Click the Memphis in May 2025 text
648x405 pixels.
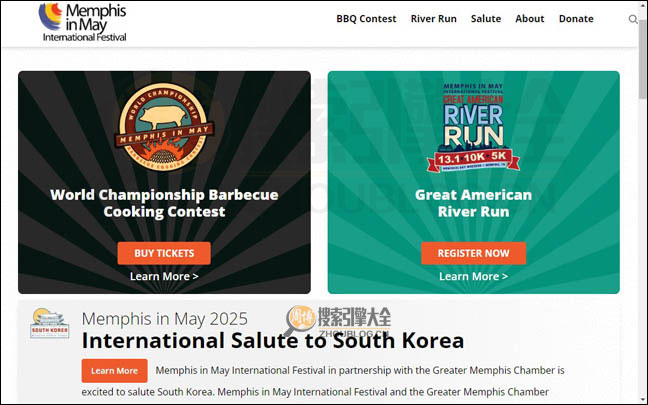164,319
